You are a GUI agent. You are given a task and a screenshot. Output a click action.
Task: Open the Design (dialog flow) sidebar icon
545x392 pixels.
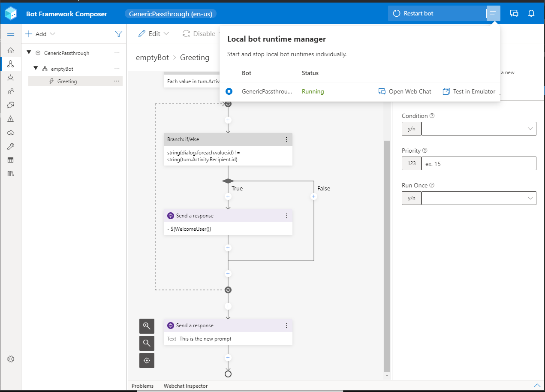[11, 64]
